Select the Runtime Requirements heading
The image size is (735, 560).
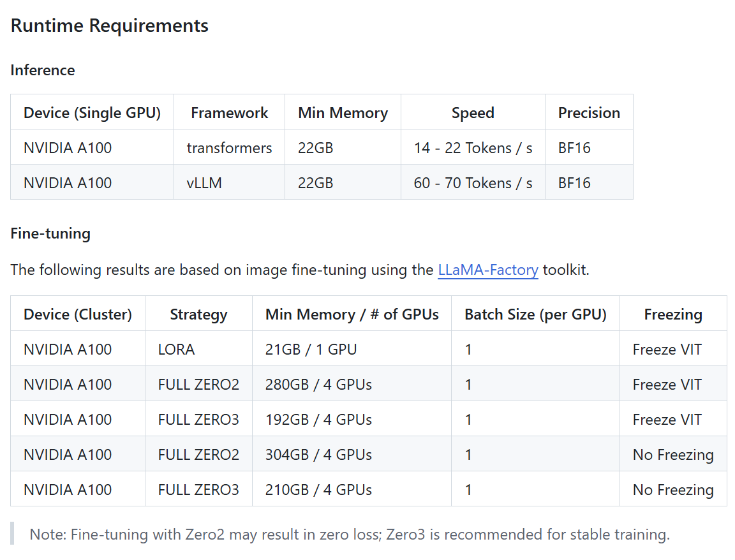click(109, 26)
